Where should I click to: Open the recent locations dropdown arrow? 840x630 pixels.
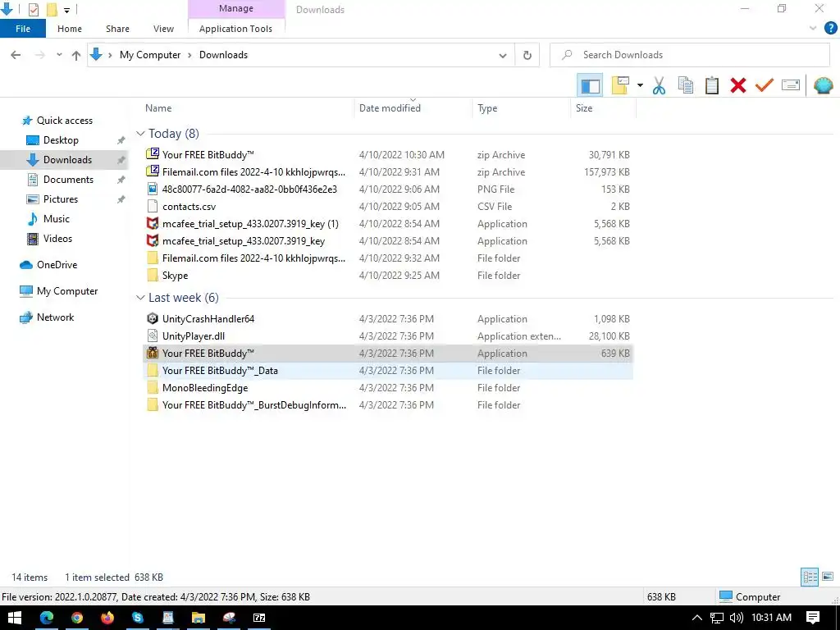(59, 55)
